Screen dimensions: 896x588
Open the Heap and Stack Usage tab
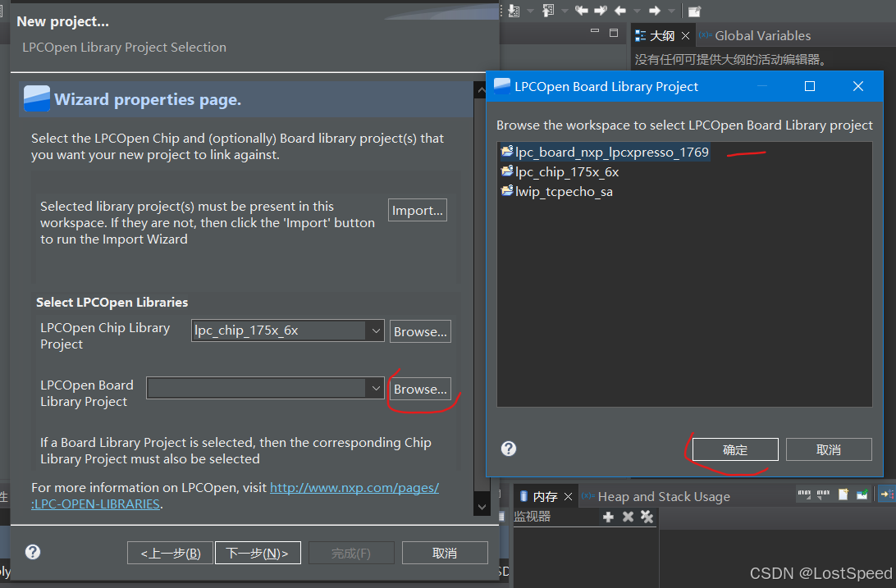tap(656, 497)
